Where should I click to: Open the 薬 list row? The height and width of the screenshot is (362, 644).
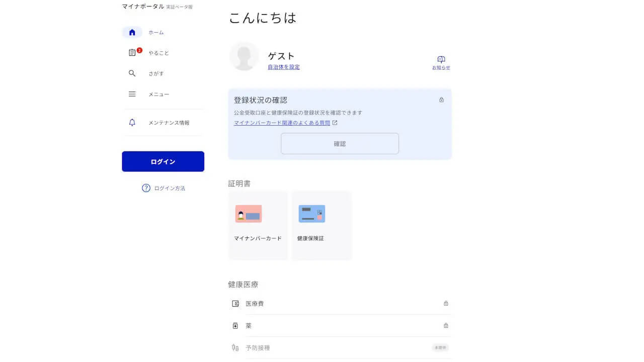tap(340, 326)
